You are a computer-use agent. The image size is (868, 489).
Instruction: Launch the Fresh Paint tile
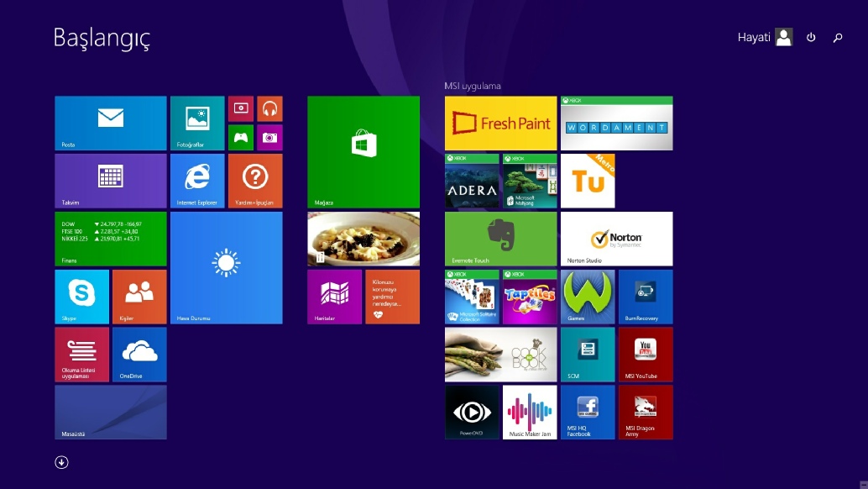coord(501,123)
